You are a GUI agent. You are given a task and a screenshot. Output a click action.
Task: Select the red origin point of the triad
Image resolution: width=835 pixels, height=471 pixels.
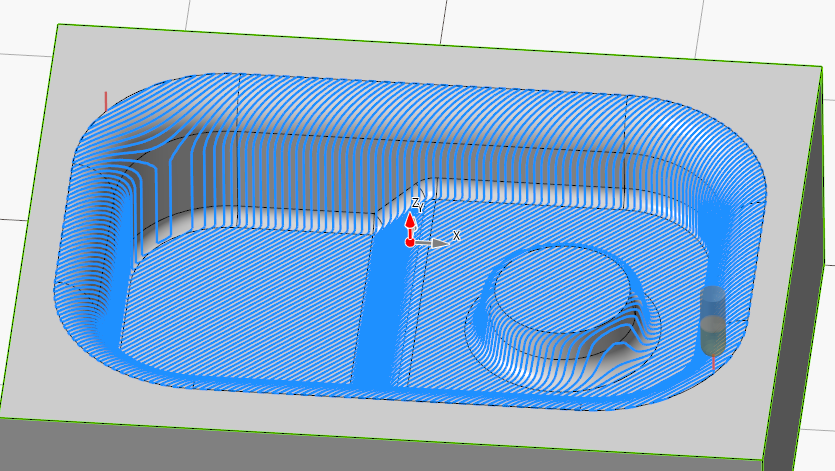[x=410, y=242]
